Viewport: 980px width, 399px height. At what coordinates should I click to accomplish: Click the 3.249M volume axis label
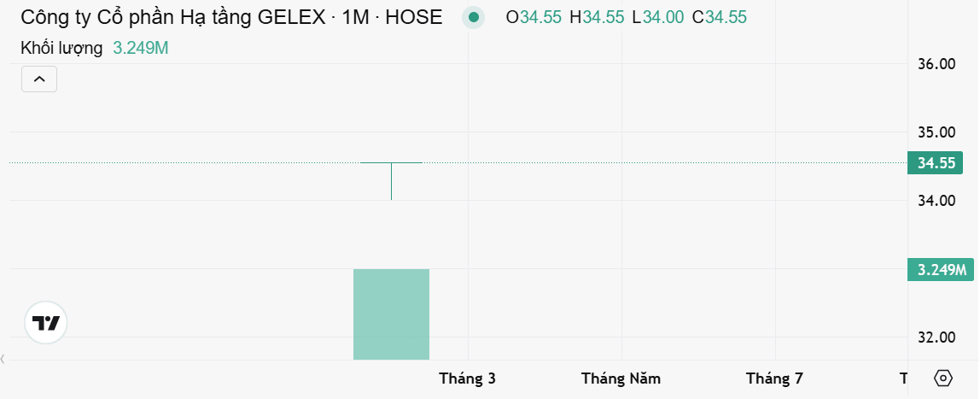click(941, 270)
